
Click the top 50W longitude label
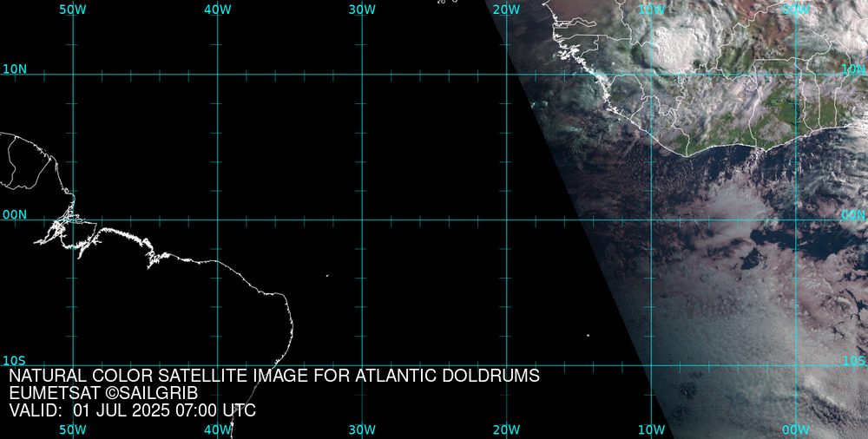pyautogui.click(x=73, y=10)
